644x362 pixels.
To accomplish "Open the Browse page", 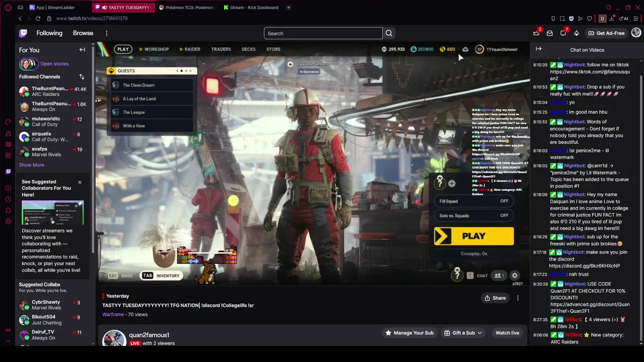I will point(83,33).
